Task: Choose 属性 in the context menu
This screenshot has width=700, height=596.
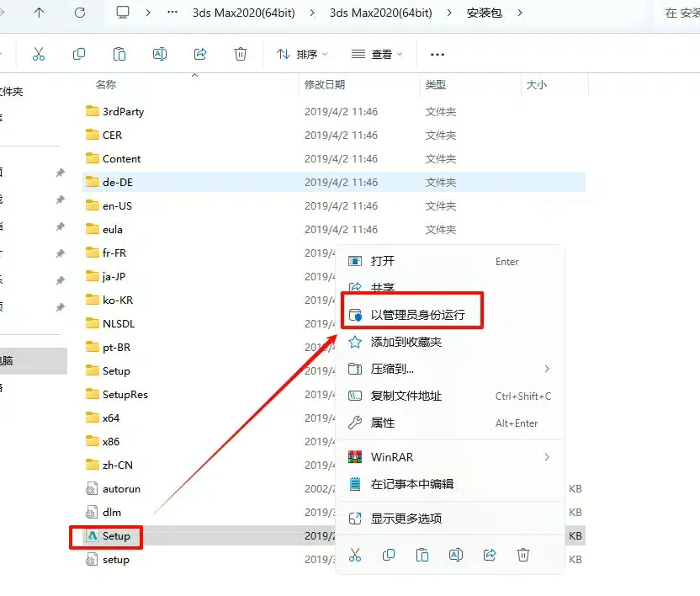Action: pos(383,423)
